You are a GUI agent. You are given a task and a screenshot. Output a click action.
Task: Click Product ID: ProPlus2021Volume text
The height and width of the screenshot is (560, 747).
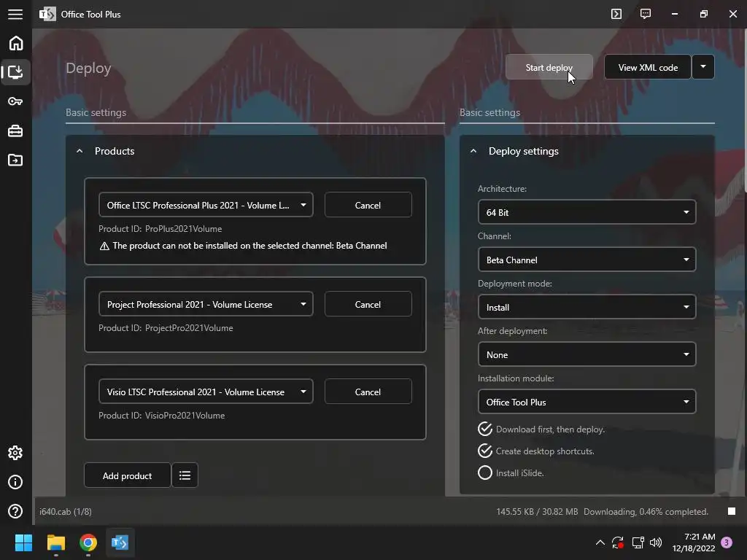pyautogui.click(x=160, y=229)
